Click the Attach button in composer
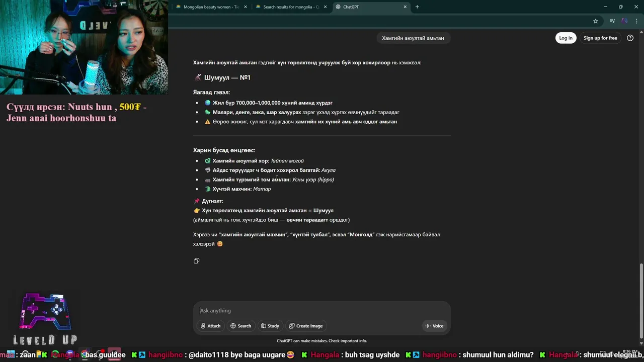Viewport: 644px width, 362px height. 210,326
